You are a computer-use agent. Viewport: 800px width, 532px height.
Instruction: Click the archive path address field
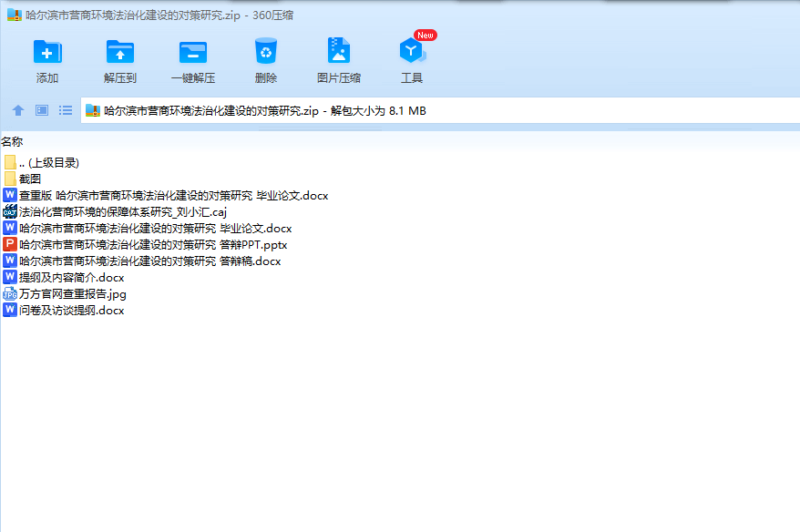[440, 111]
